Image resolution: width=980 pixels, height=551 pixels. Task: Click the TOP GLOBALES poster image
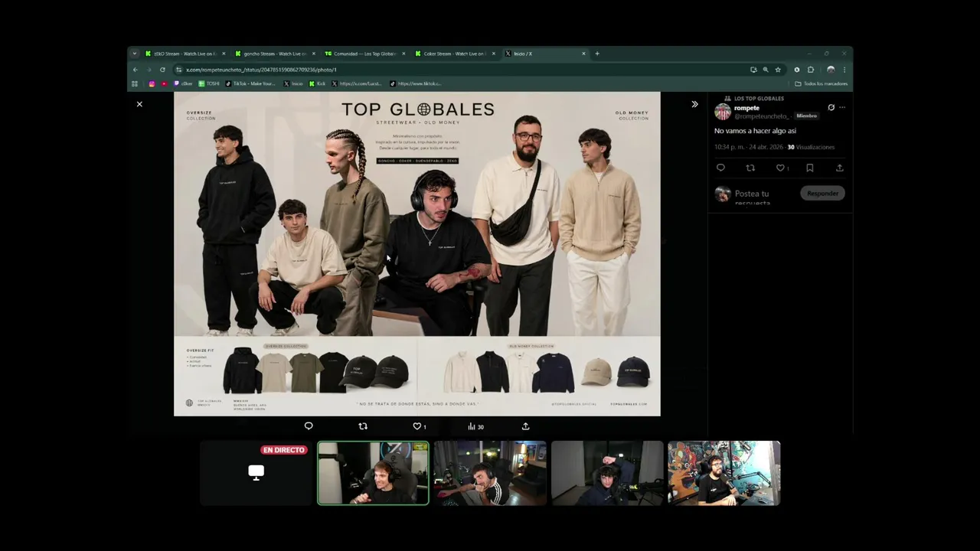(416, 254)
